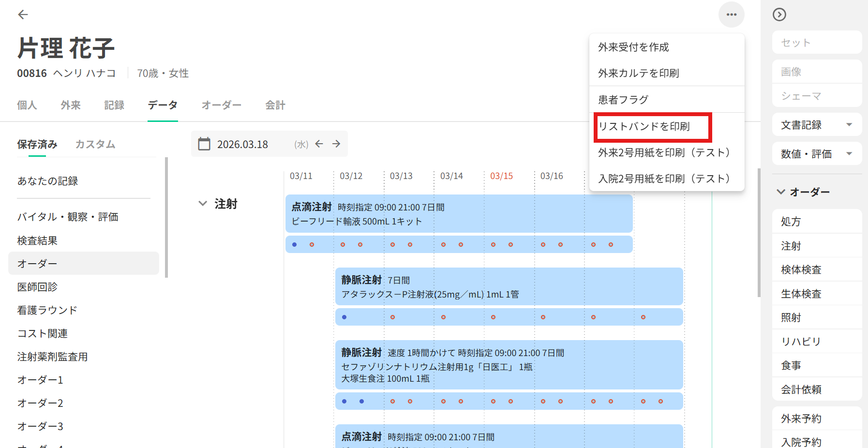868x448 pixels.
Task: Click the セット field in right panel
Action: tap(817, 43)
